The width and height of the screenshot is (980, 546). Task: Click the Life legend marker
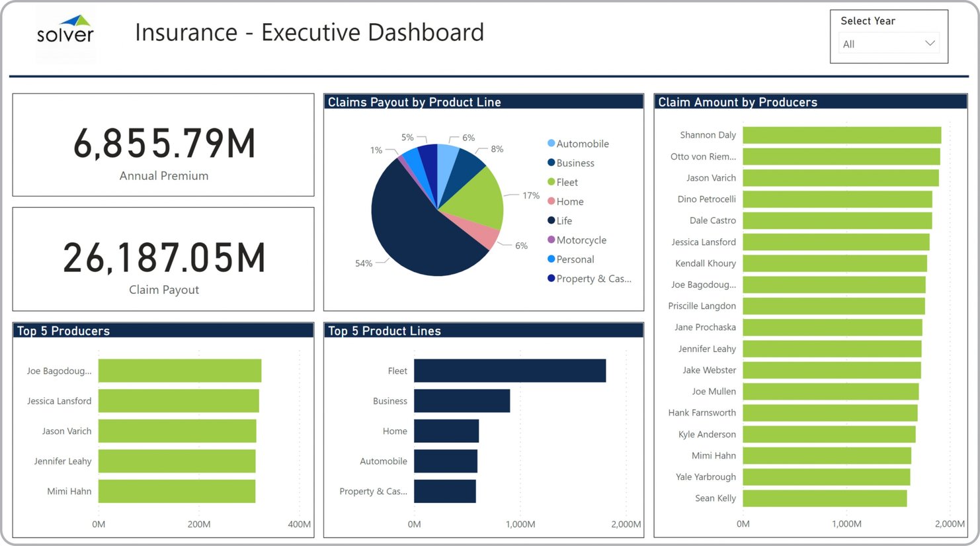(550, 220)
